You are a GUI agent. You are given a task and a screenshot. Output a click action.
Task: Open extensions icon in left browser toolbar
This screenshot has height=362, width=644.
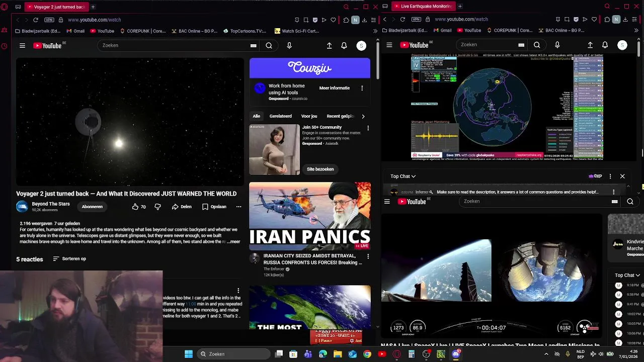click(346, 20)
